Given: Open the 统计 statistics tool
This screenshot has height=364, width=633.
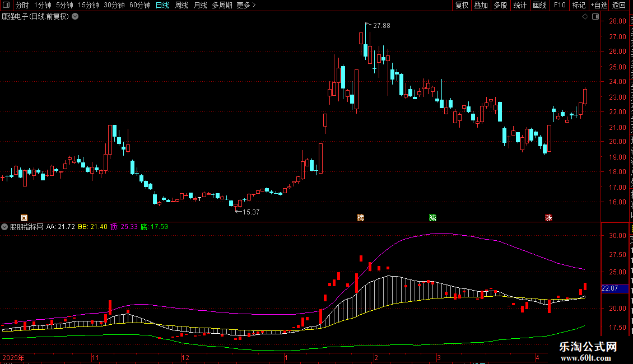Looking at the screenshot, I should pos(519,5).
